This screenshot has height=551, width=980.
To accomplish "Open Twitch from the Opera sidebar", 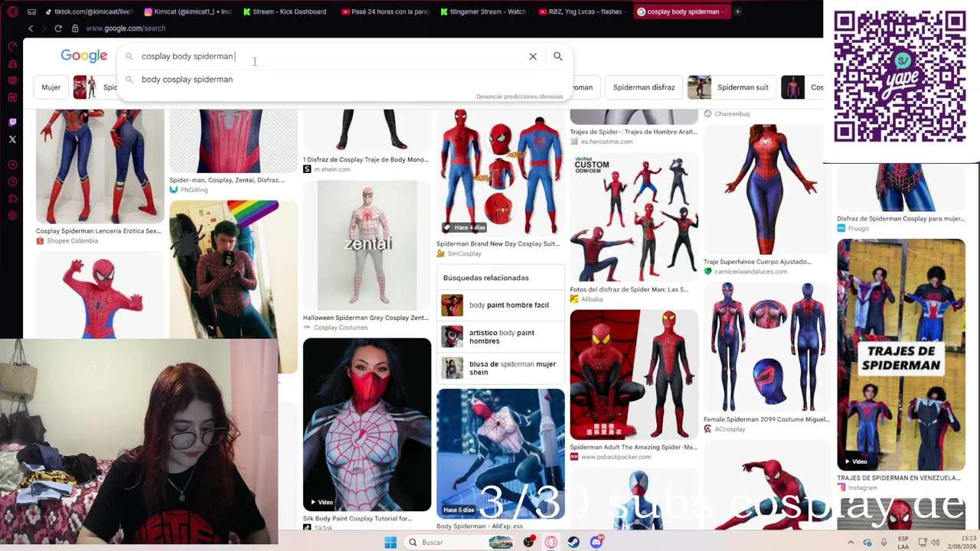I will tap(12, 122).
